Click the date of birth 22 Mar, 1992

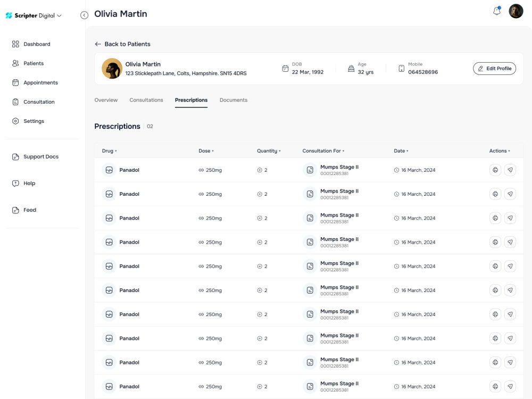[x=307, y=72]
